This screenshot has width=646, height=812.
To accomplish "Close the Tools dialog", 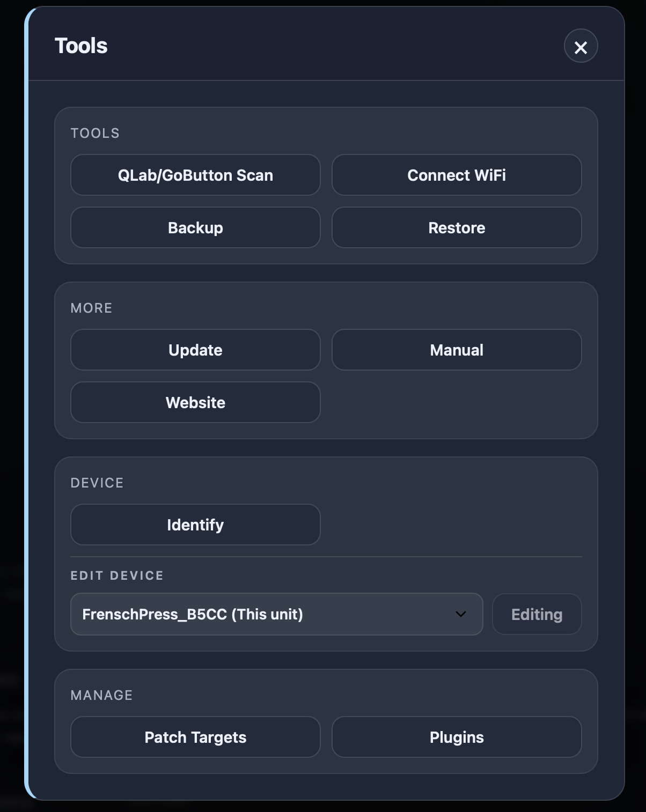I will click(x=581, y=46).
